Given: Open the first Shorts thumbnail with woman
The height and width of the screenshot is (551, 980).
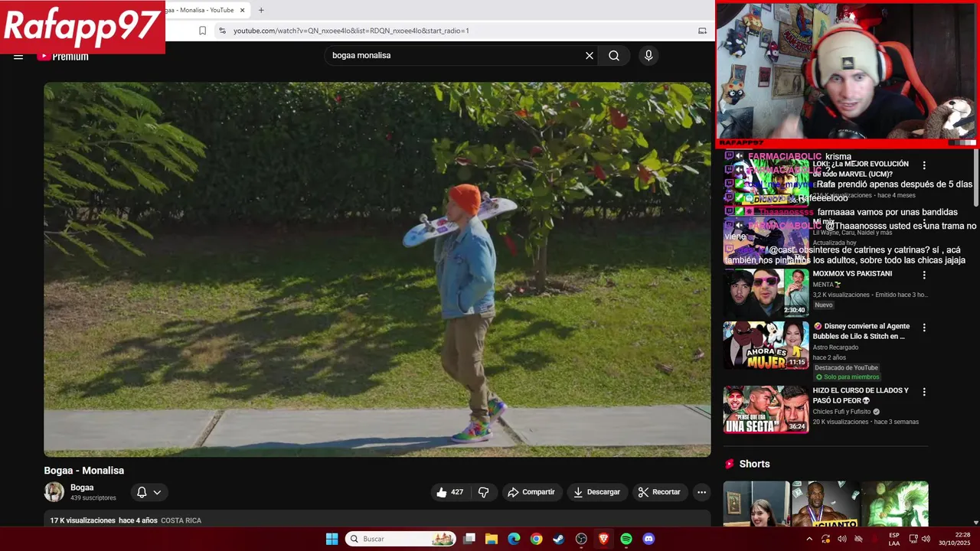Looking at the screenshot, I should coord(756,504).
